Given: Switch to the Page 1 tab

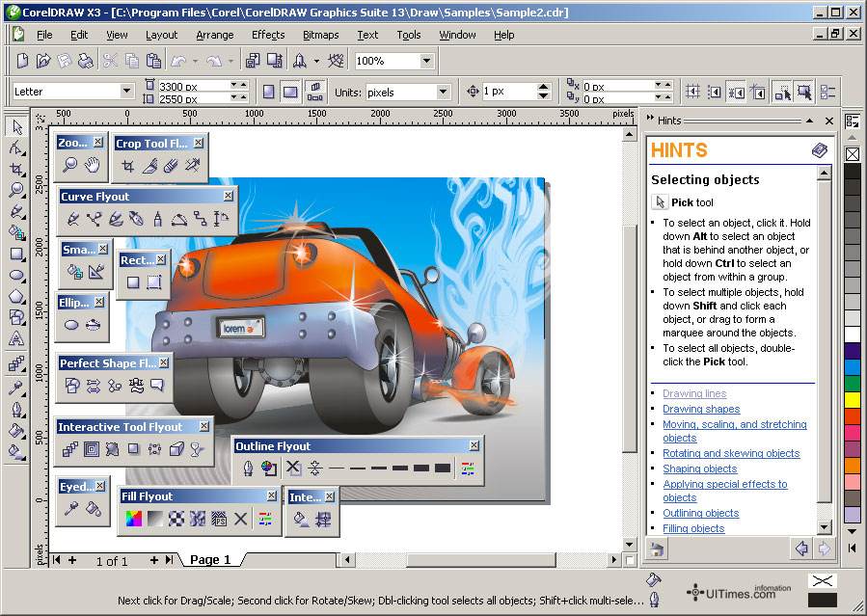Looking at the screenshot, I should tap(210, 560).
